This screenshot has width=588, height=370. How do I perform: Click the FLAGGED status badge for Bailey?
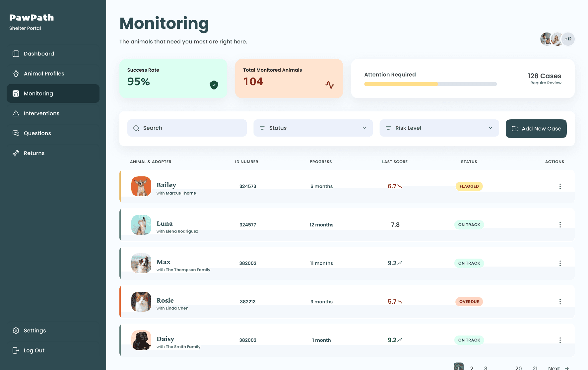[x=469, y=186]
